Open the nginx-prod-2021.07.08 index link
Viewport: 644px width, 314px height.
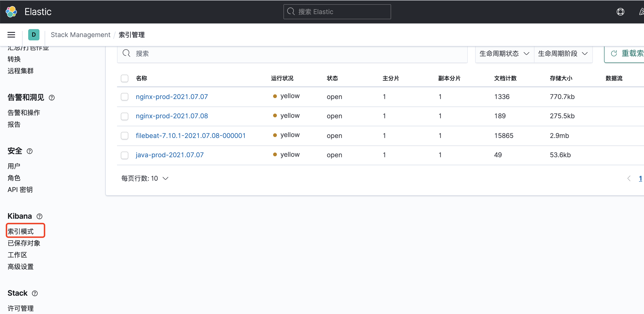172,116
